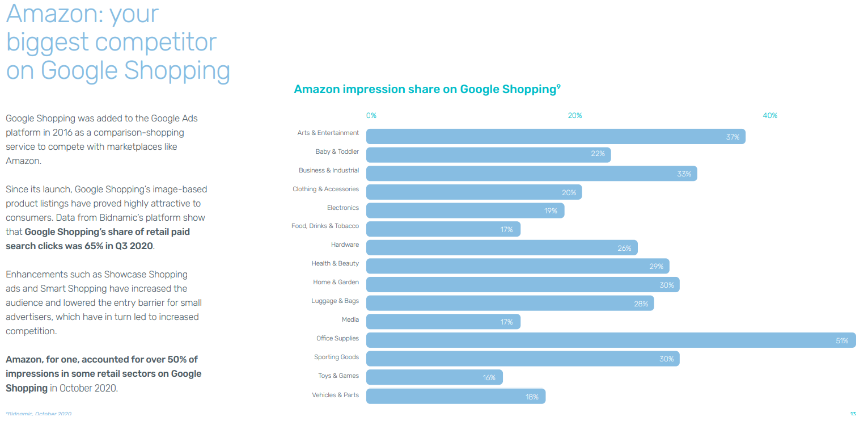The width and height of the screenshot is (868, 425).
Task: Click the Home & Garden category label
Action: 336,282
